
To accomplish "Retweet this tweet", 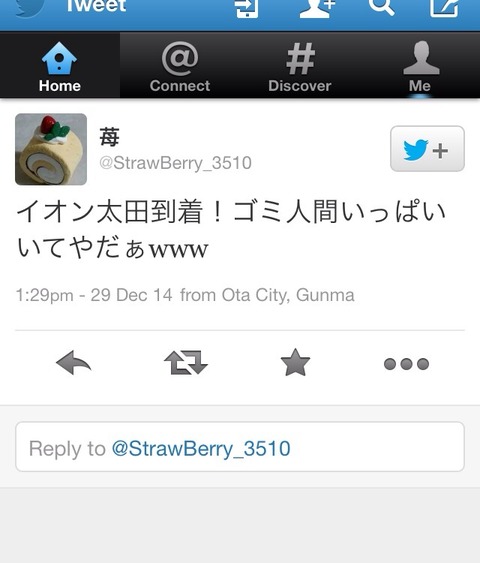I will click(186, 363).
